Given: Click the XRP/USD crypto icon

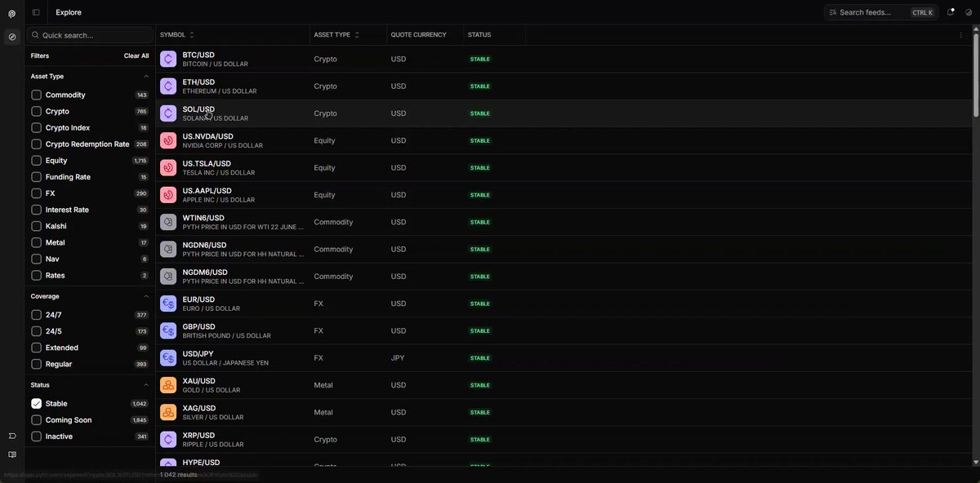Looking at the screenshot, I should point(168,439).
